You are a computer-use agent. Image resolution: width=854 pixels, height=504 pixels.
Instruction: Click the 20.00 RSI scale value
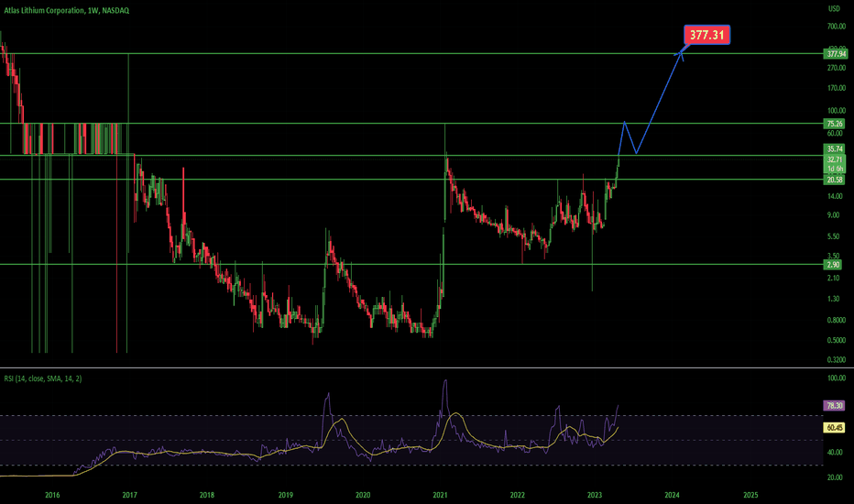tap(835, 477)
